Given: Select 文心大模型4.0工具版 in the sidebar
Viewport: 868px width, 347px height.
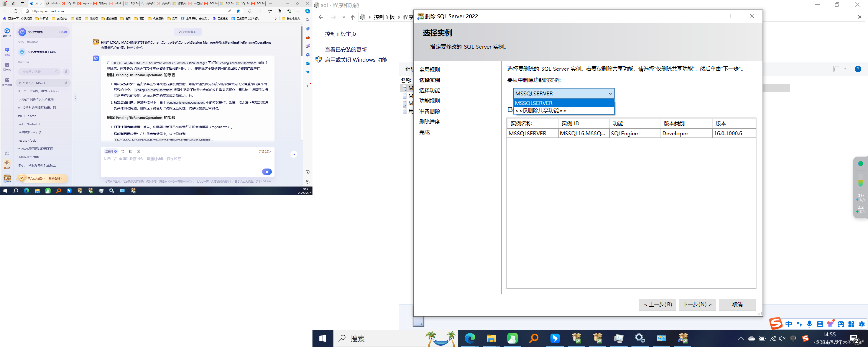Looking at the screenshot, I should point(41,52).
